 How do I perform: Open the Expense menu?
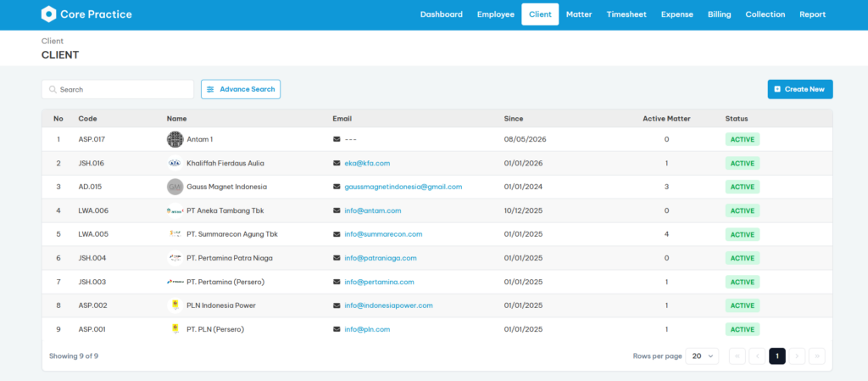point(677,14)
